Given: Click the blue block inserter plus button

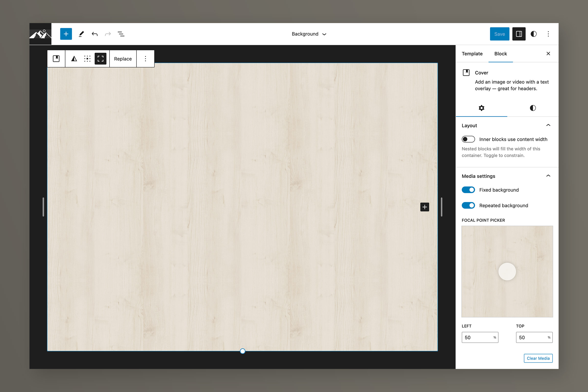Looking at the screenshot, I should 66,34.
